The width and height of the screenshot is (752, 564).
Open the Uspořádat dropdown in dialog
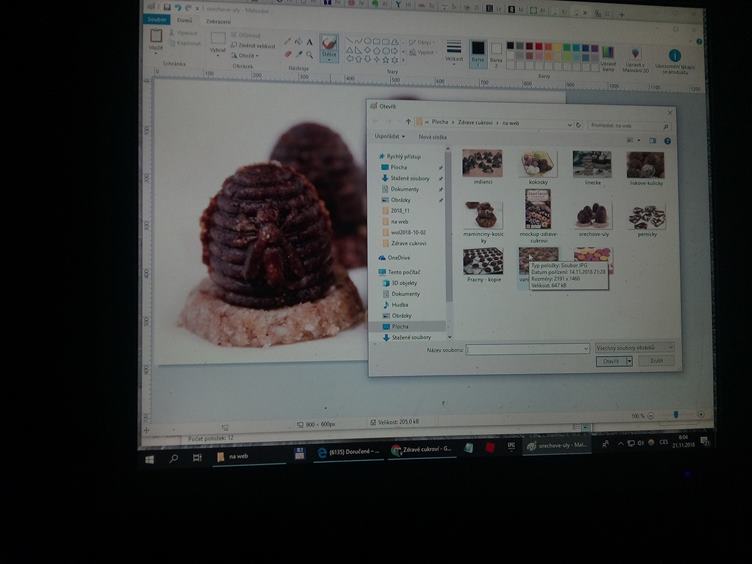click(x=389, y=136)
